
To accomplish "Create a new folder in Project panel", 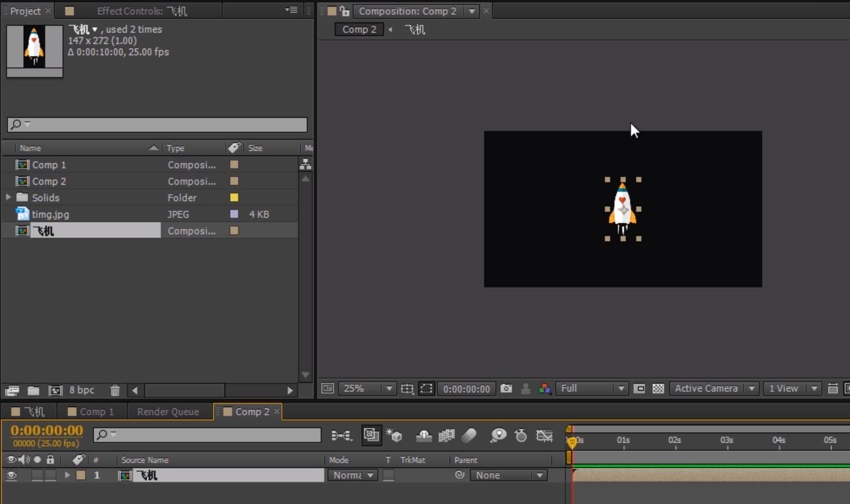I will point(34,390).
